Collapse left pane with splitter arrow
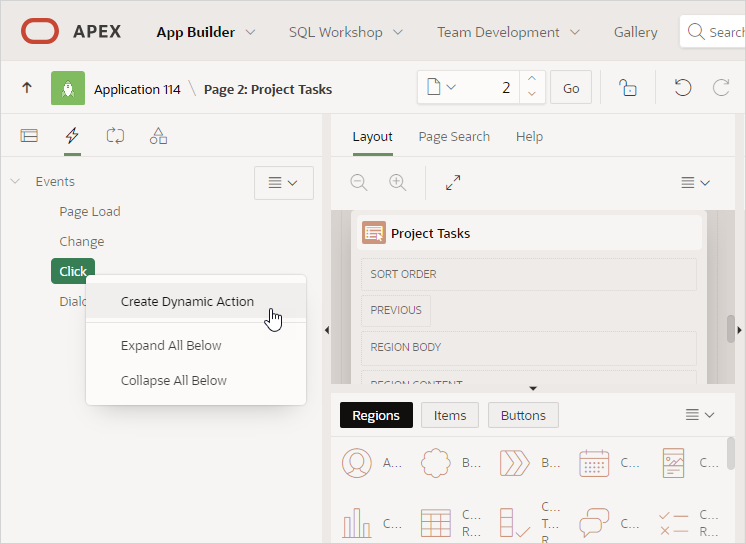Screen dimensions: 746x544 pos(327,330)
